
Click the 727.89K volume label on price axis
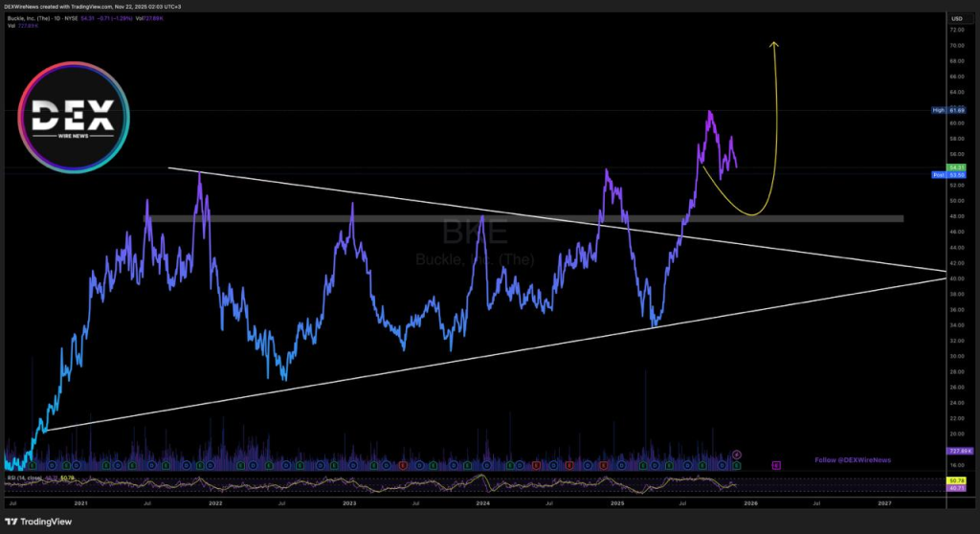[960, 451]
